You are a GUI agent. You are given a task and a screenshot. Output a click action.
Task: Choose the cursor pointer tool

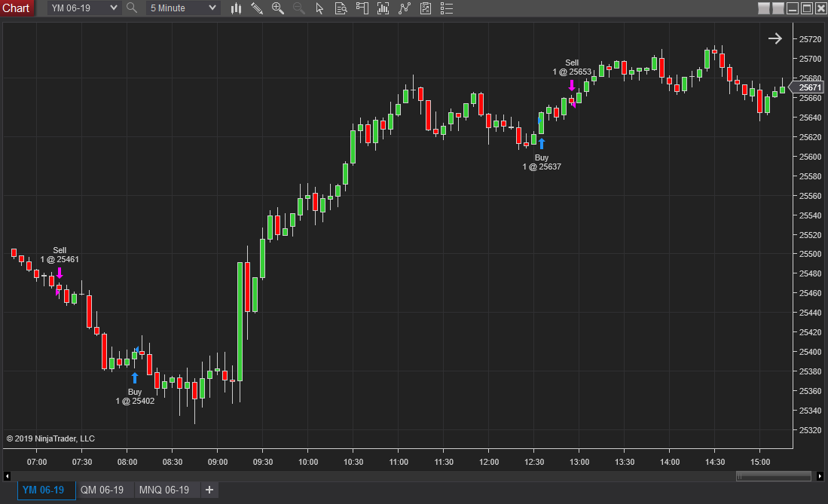pos(319,8)
